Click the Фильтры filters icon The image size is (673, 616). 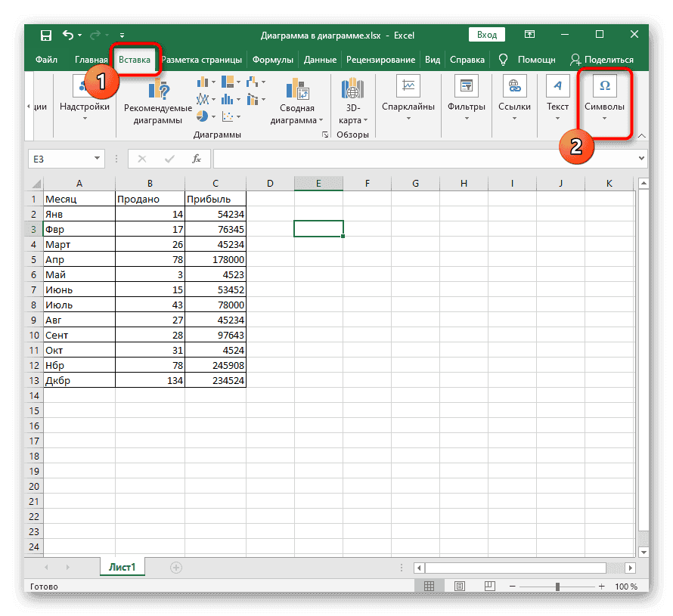click(x=466, y=96)
